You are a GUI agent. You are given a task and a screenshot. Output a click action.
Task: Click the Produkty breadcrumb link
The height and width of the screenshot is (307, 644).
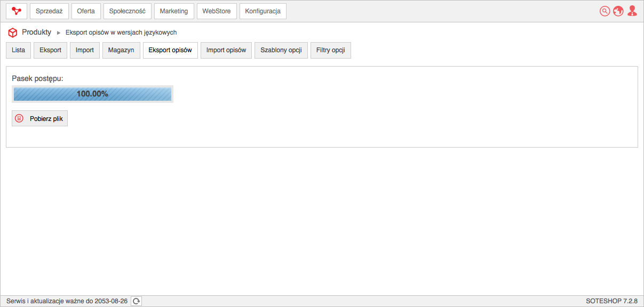click(36, 32)
